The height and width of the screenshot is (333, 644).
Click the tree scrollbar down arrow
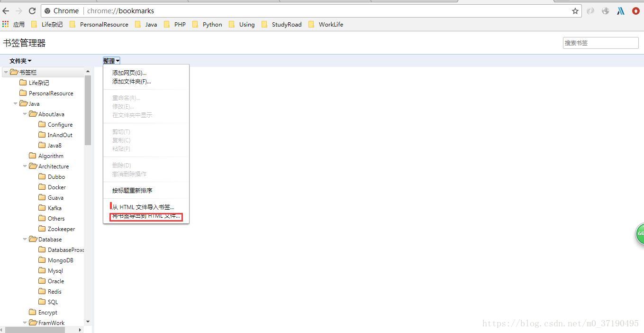[88, 322]
